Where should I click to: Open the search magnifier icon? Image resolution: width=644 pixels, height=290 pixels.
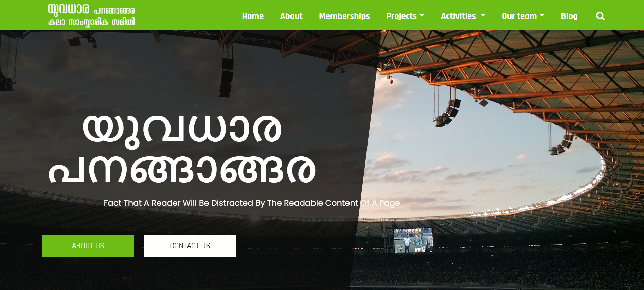click(x=600, y=16)
